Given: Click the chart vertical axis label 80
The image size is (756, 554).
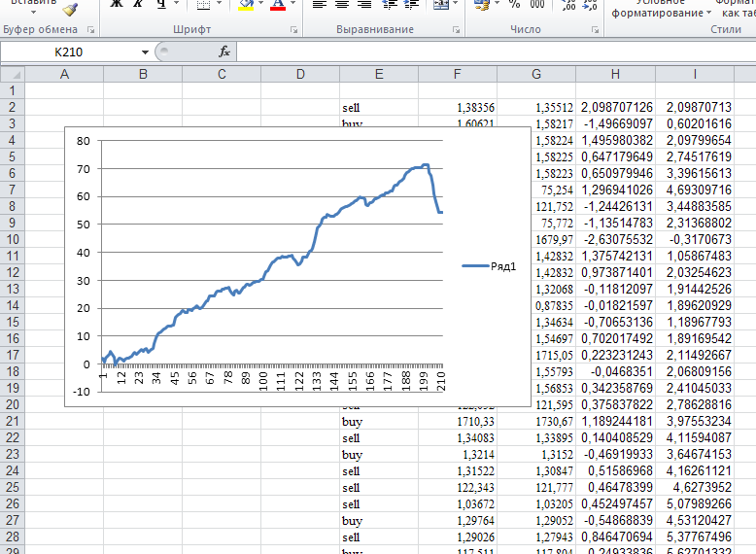Looking at the screenshot, I should tap(83, 141).
